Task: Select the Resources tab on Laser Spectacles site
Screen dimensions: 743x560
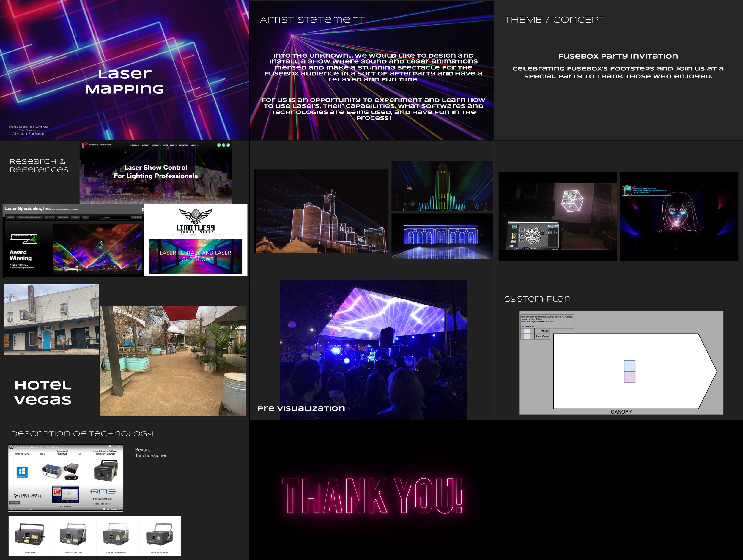Action: [63, 217]
